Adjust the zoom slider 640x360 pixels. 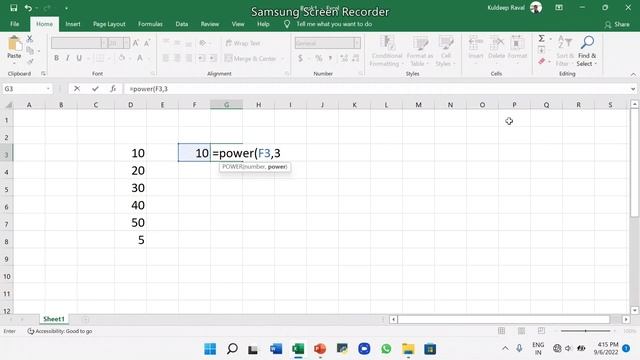585,331
